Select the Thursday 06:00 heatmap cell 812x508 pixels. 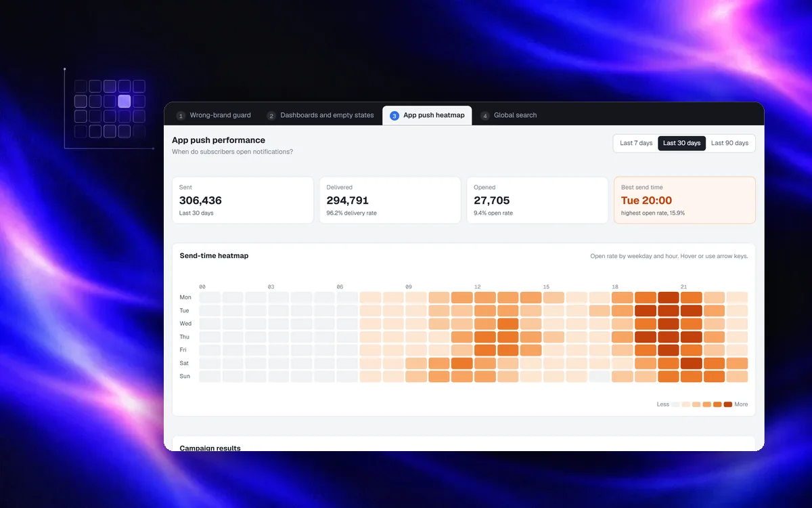[348, 337]
